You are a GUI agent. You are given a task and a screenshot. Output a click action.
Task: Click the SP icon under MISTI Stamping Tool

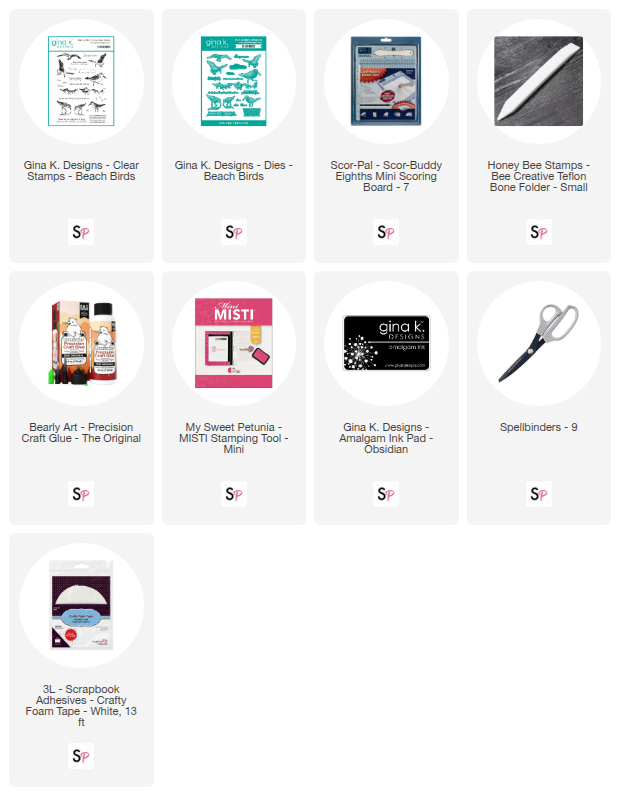point(233,494)
